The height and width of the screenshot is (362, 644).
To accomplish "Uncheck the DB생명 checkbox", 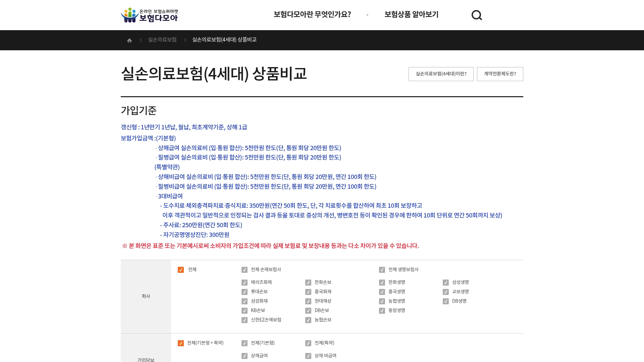I will 445,301.
